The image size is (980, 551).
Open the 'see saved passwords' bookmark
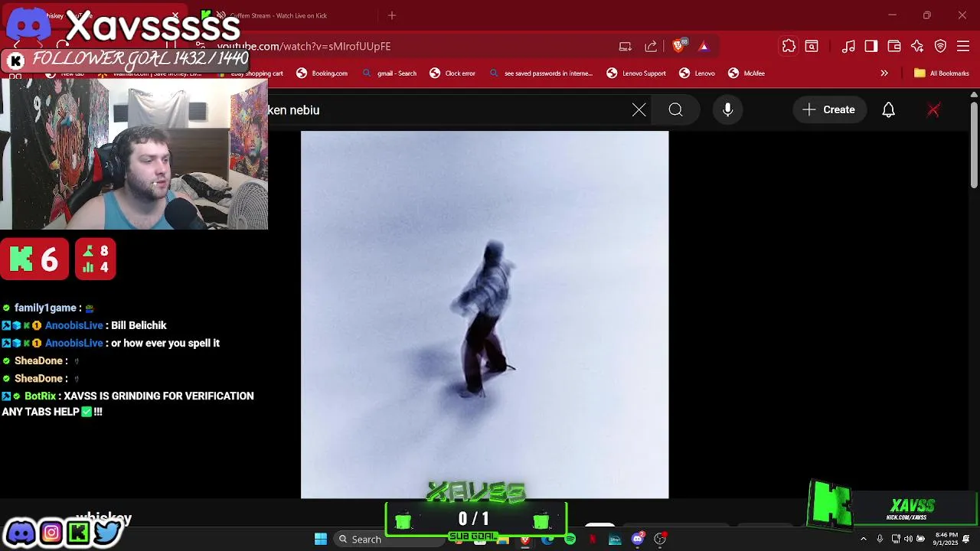click(x=541, y=73)
